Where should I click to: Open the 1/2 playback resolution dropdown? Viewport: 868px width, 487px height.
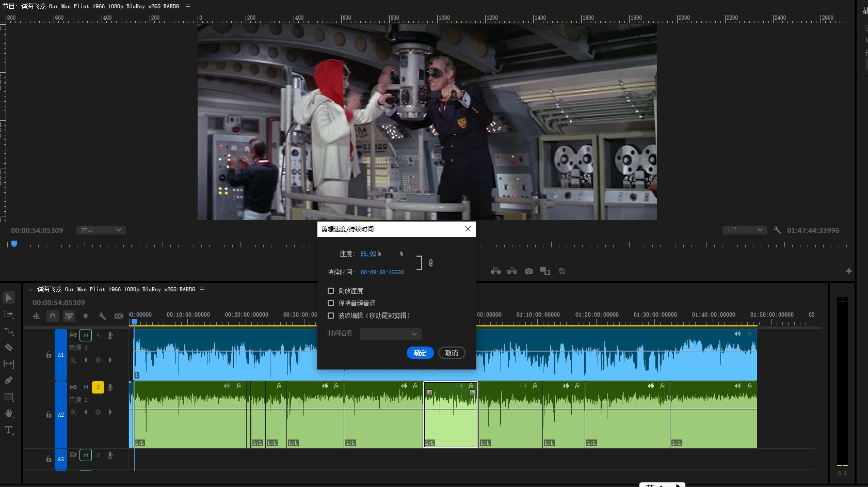(744, 230)
